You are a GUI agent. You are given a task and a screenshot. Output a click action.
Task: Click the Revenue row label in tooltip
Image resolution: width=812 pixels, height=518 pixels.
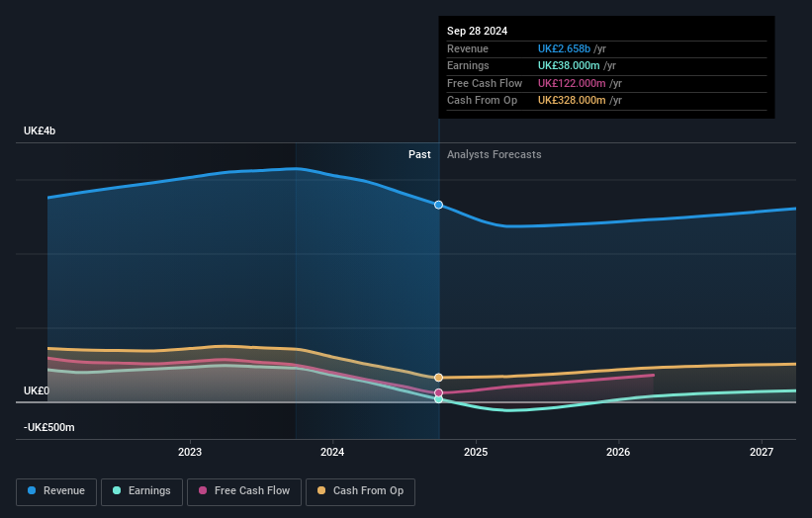468,48
